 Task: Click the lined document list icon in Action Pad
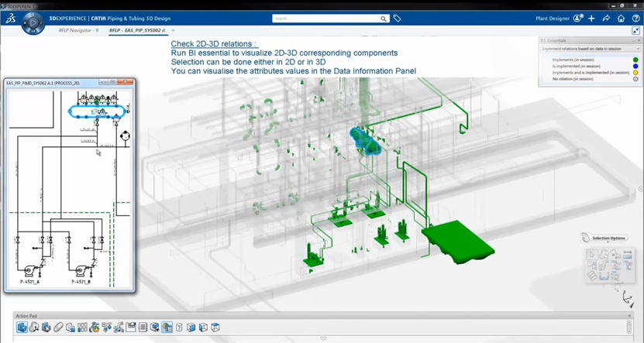tap(143, 327)
